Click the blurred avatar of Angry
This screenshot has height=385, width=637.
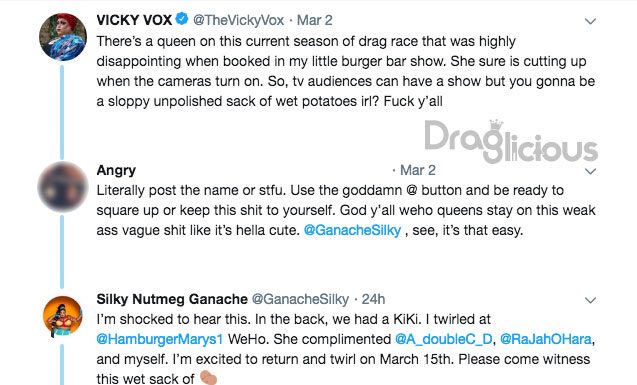coord(63,187)
